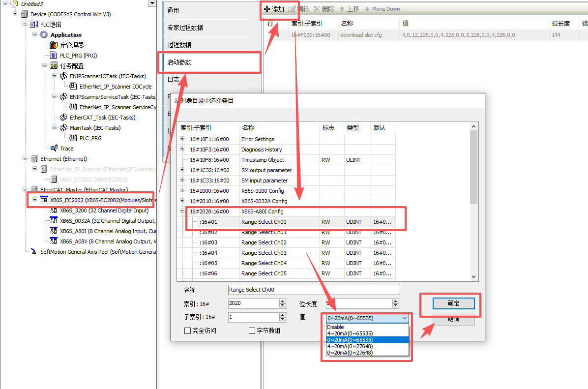Open the 值 value combo box

pos(405,318)
